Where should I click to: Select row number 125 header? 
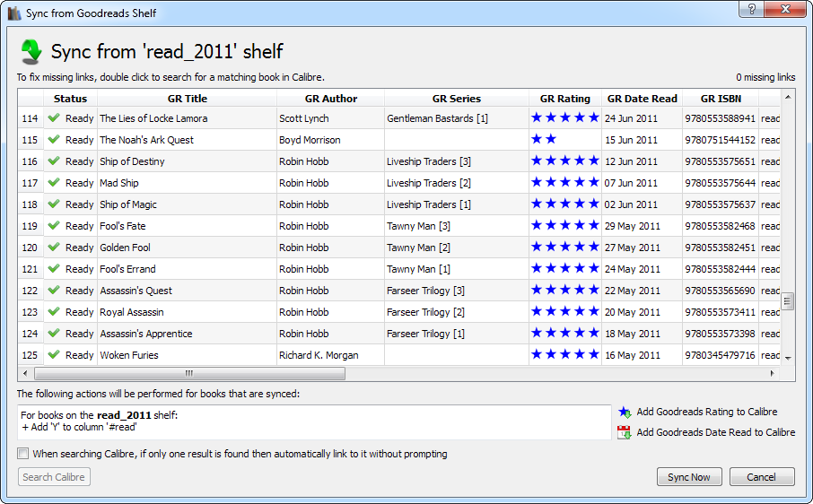[31, 355]
